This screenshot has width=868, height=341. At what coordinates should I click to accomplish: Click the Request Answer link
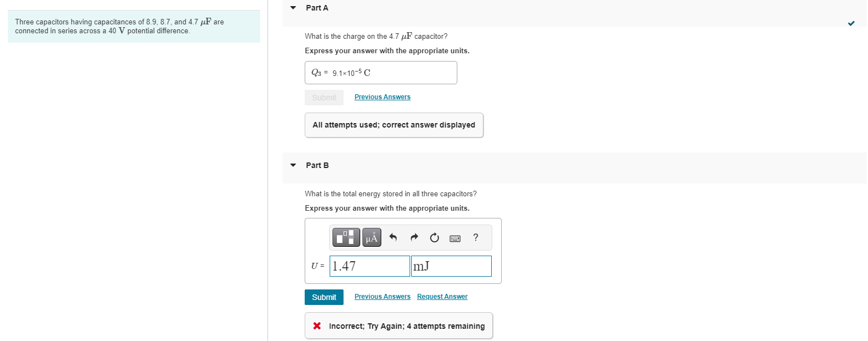click(x=442, y=296)
